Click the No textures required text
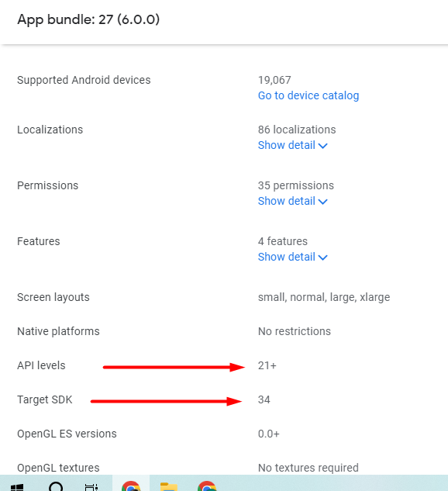Viewport: 448px width, 491px height. 308,468
